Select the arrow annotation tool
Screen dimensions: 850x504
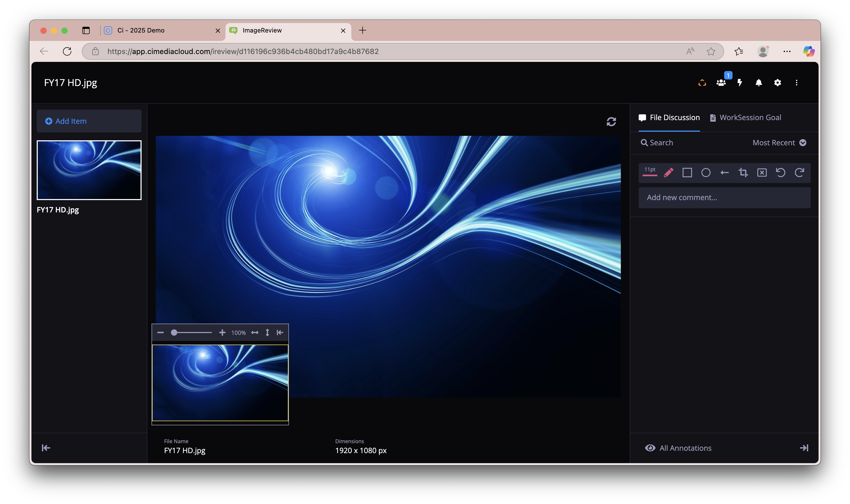click(x=724, y=173)
